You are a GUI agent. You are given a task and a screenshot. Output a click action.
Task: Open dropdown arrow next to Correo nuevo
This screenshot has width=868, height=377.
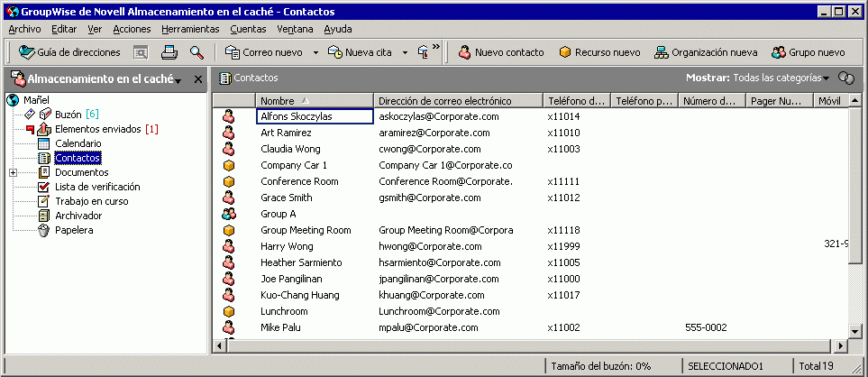pos(315,52)
